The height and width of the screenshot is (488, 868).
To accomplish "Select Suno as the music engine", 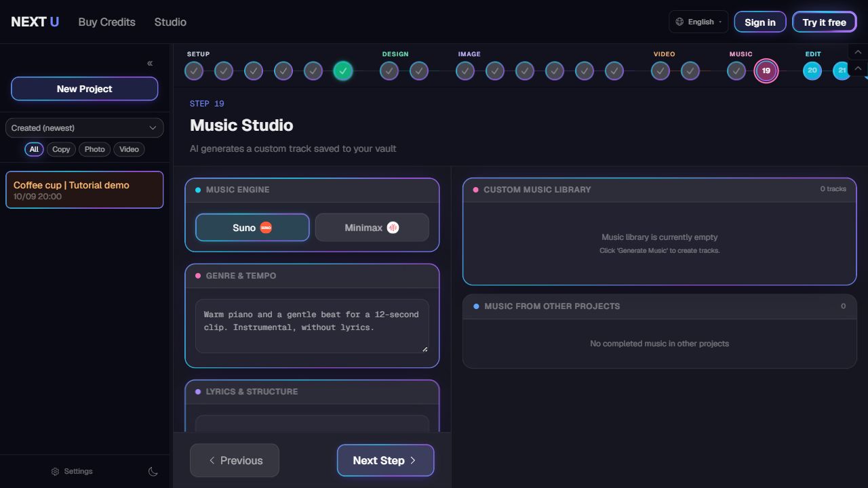I will [x=252, y=228].
